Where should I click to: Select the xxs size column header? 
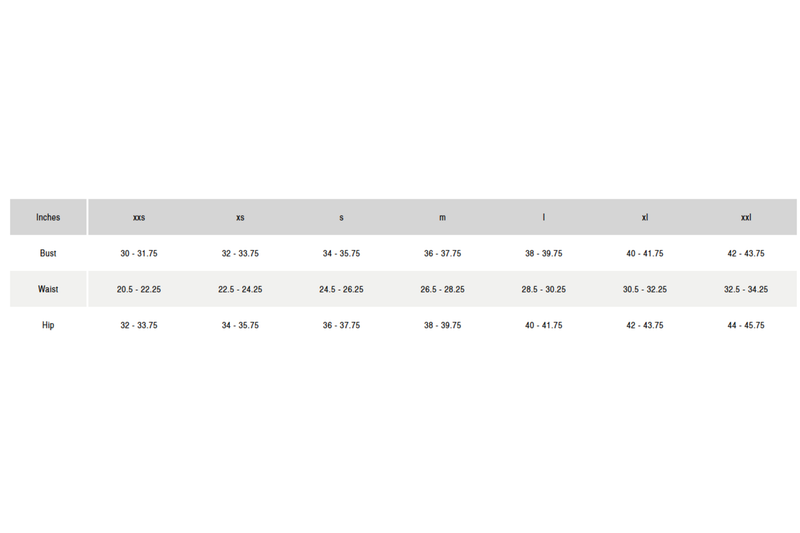[x=139, y=217]
